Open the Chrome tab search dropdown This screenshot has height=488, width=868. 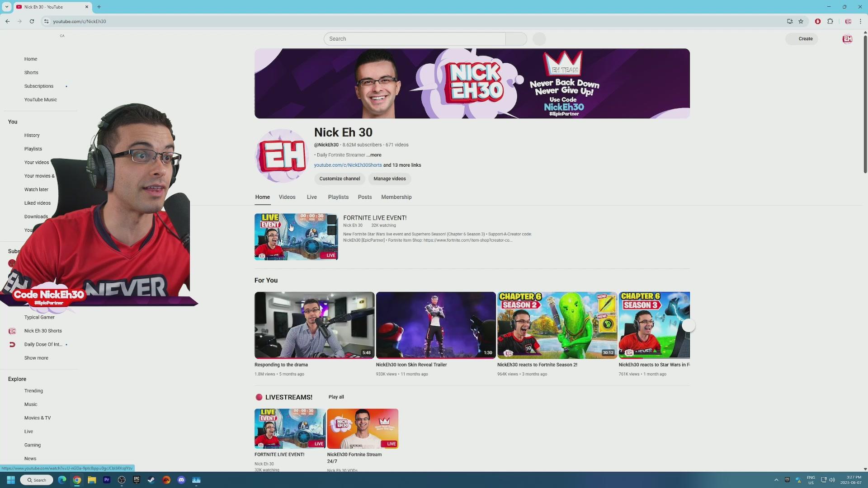[6, 7]
